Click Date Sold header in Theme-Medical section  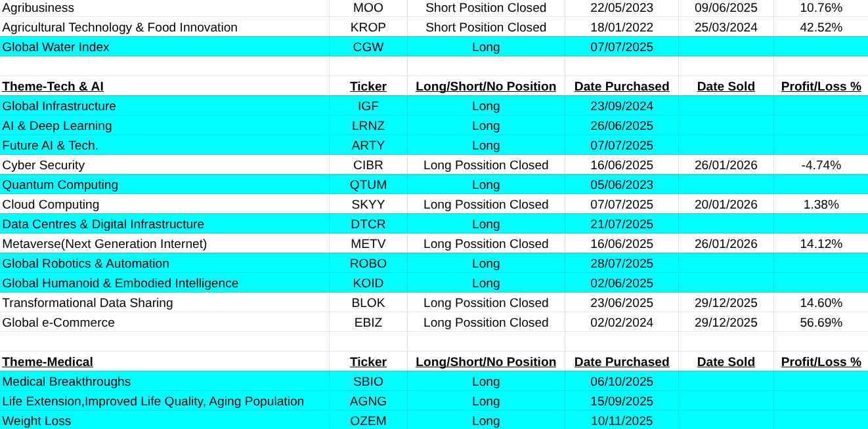[x=726, y=362]
